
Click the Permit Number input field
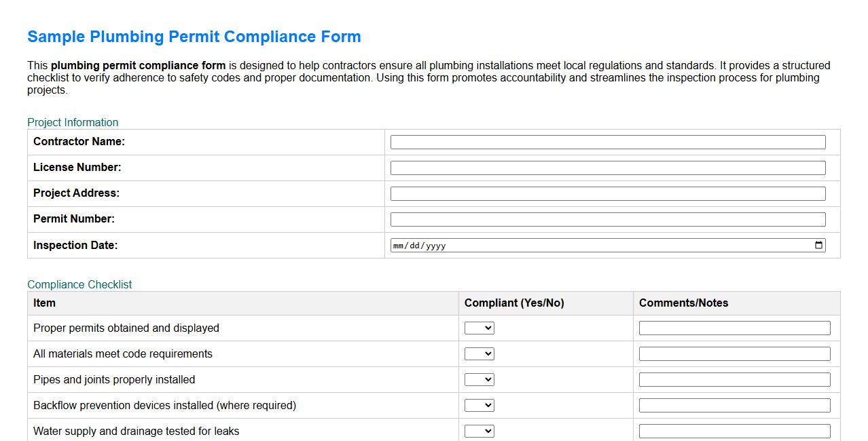pyautogui.click(x=607, y=219)
